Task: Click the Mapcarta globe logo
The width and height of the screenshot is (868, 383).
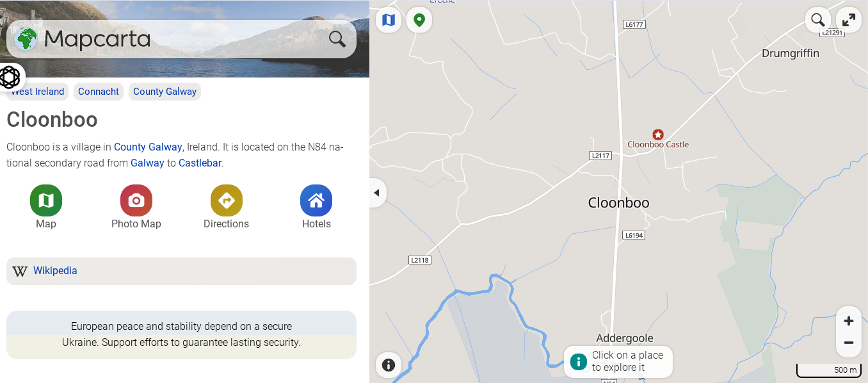Action: [26, 39]
